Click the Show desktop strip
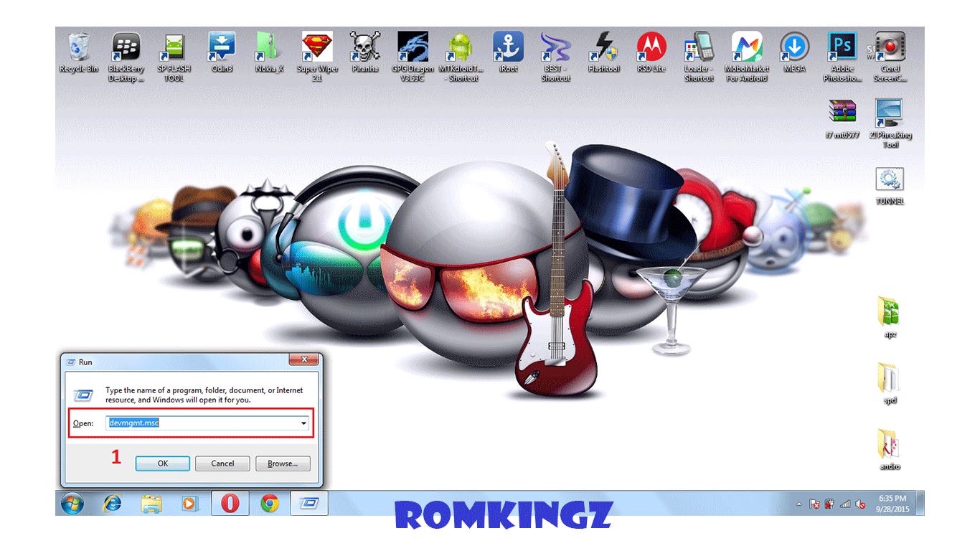 [x=920, y=504]
